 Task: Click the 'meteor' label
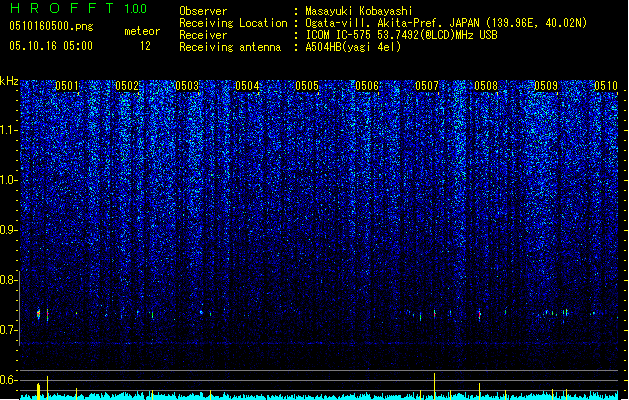[142, 31]
